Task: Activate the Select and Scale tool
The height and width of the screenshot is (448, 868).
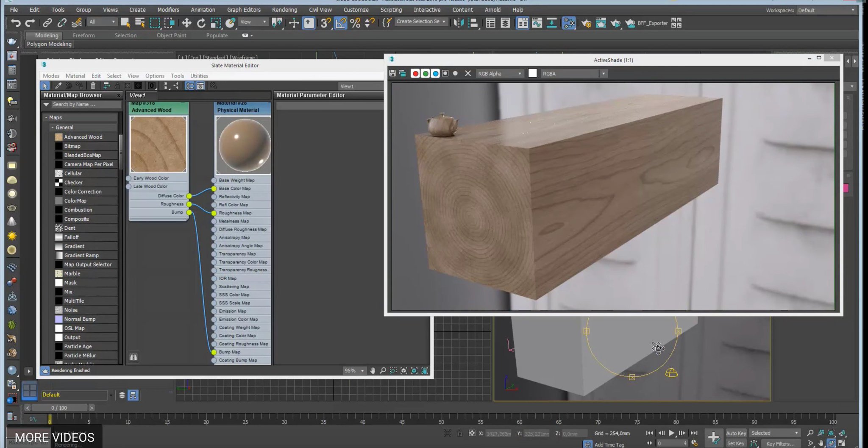Action: (216, 23)
